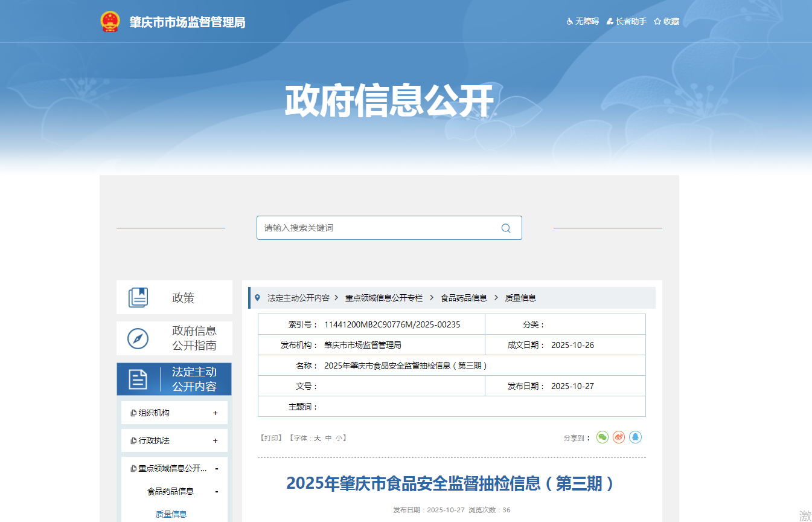Collapse the 食品药品信息 submenu
The image size is (812, 522).
click(x=216, y=492)
